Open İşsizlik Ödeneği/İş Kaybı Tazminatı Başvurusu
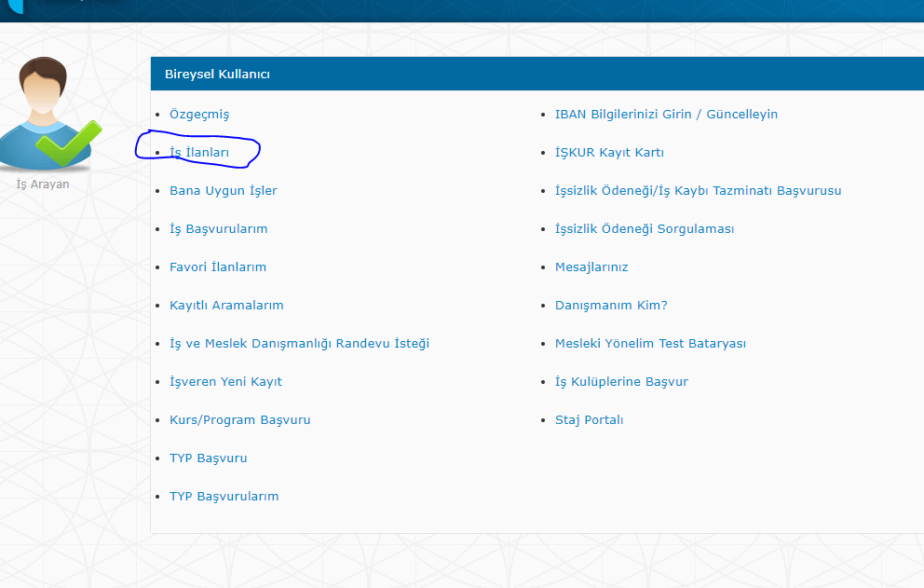 (x=698, y=191)
